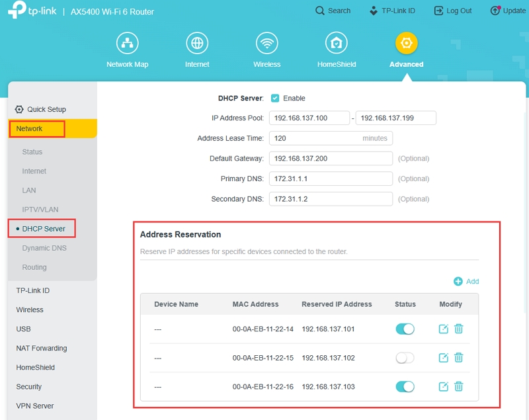This screenshot has width=529, height=420.
Task: Enable reservation toggle for 00-0A-EB-11-22-15
Action: (x=405, y=358)
